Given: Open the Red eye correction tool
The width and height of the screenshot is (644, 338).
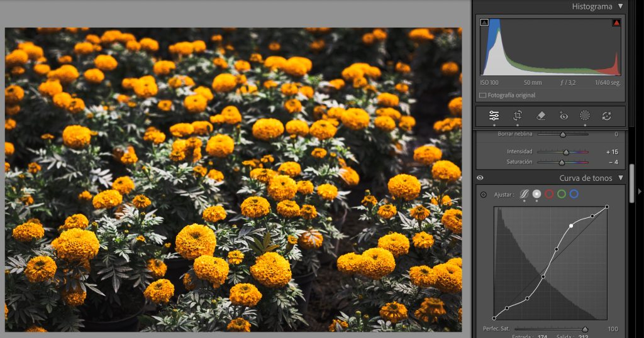Looking at the screenshot, I should [x=563, y=116].
